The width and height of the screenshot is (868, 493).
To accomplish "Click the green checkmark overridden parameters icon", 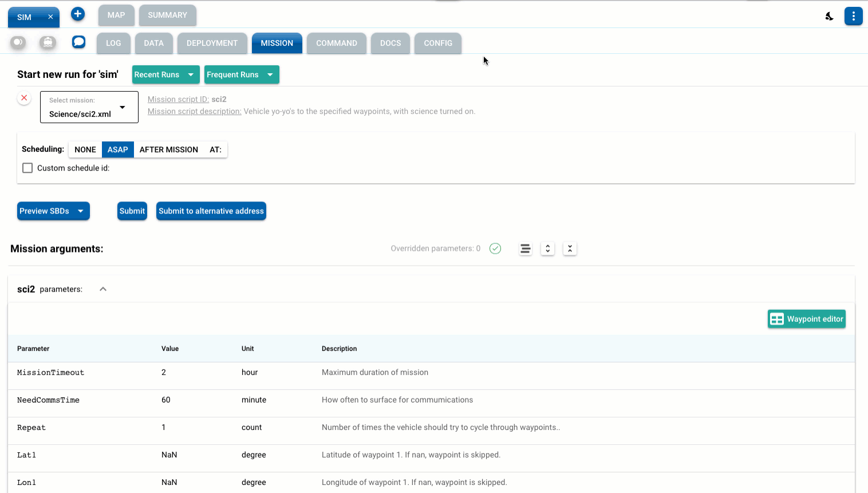I will click(x=495, y=249).
